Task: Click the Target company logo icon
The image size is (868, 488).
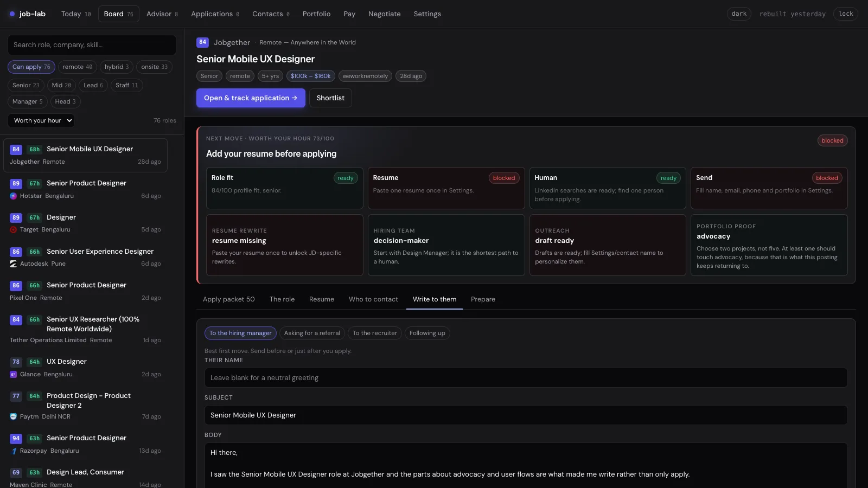Action: point(13,230)
